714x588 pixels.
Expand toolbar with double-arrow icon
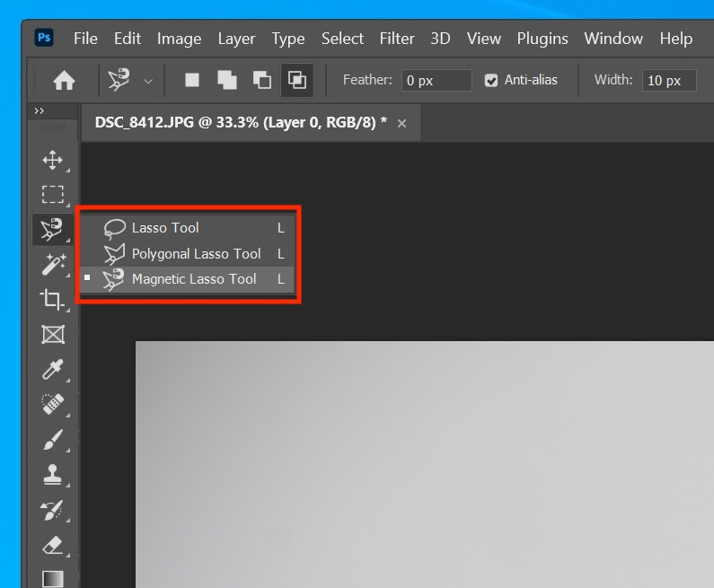tap(40, 111)
